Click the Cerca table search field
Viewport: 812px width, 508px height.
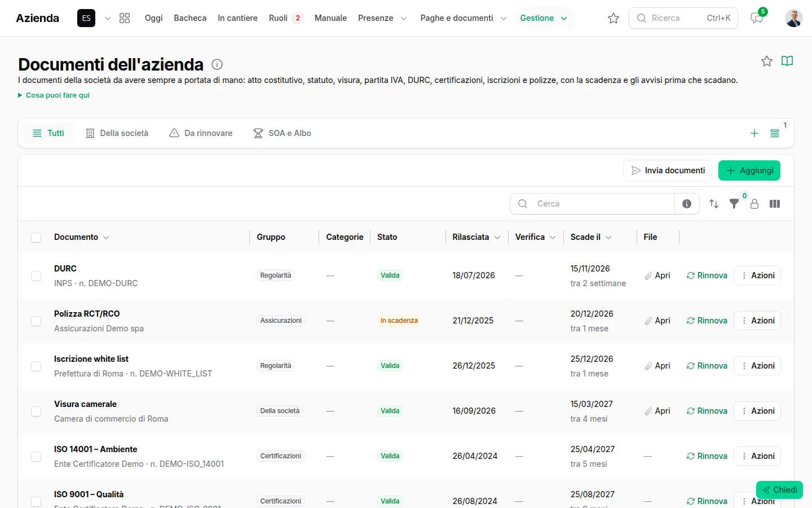[592, 204]
